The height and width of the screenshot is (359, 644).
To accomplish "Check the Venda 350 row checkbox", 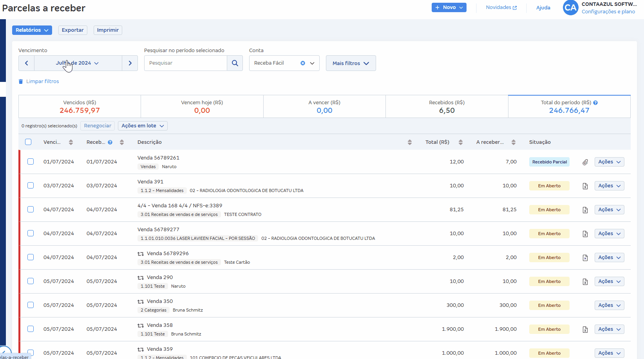I will [x=31, y=305].
